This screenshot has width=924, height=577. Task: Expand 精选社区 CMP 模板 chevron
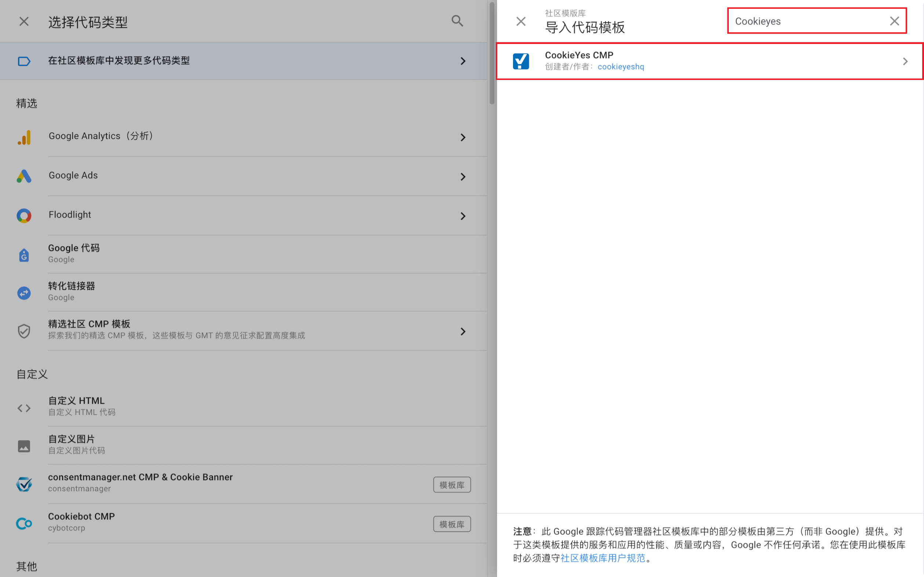[x=463, y=331]
